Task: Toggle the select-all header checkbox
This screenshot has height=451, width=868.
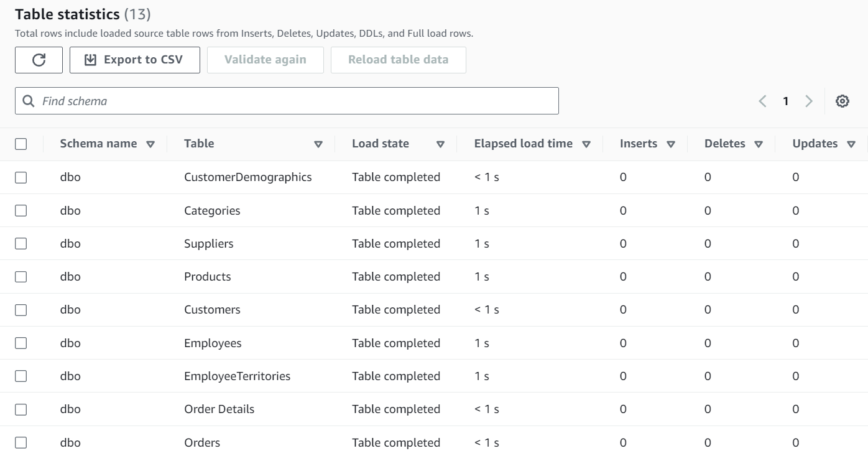Action: coord(21,144)
